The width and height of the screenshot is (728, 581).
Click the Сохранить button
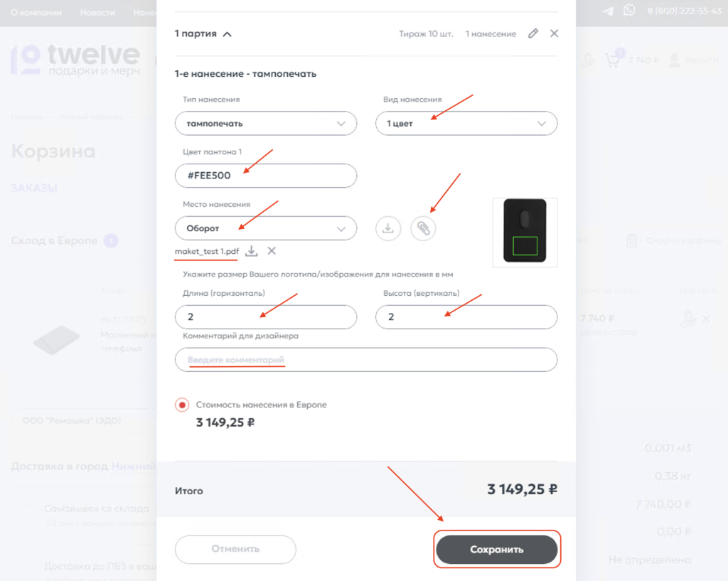[x=497, y=550]
